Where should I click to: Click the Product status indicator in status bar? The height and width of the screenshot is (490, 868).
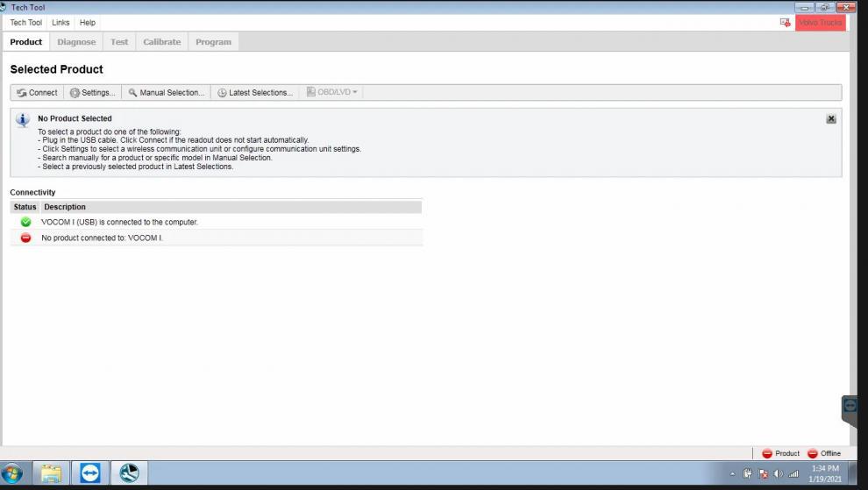pyautogui.click(x=780, y=453)
